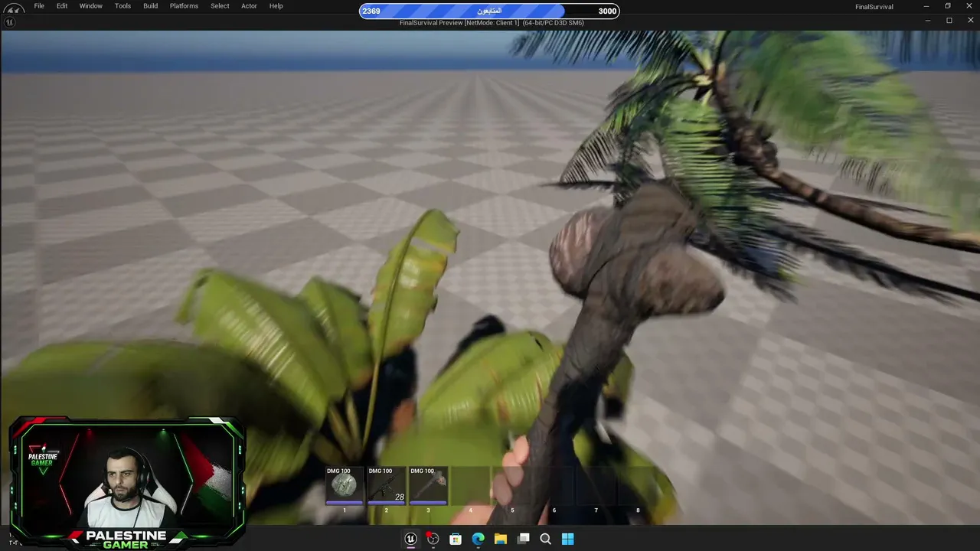Restore down the Unreal Editor main window
Viewport: 980px width, 551px height.
coord(948,6)
